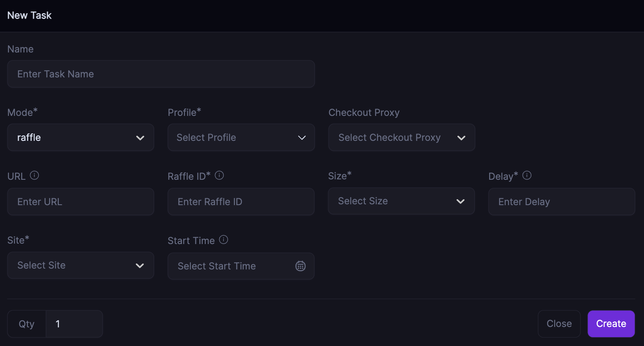Click the Close button

(559, 324)
